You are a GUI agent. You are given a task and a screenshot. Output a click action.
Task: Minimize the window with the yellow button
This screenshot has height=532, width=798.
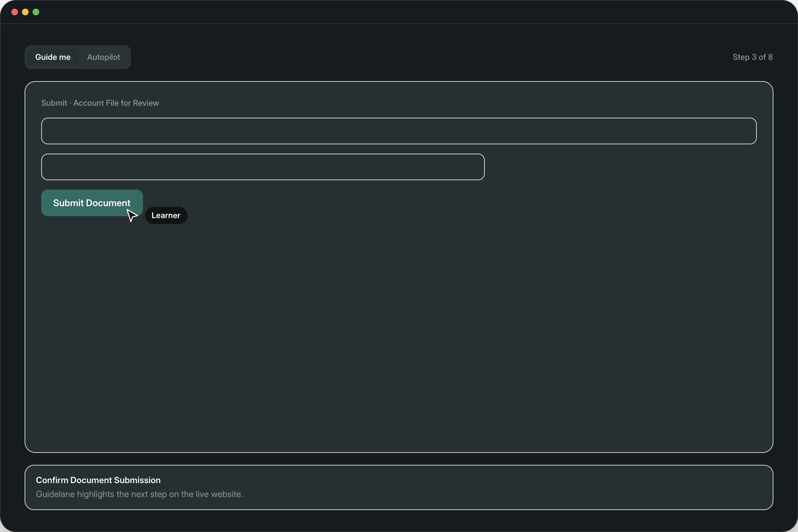click(25, 12)
